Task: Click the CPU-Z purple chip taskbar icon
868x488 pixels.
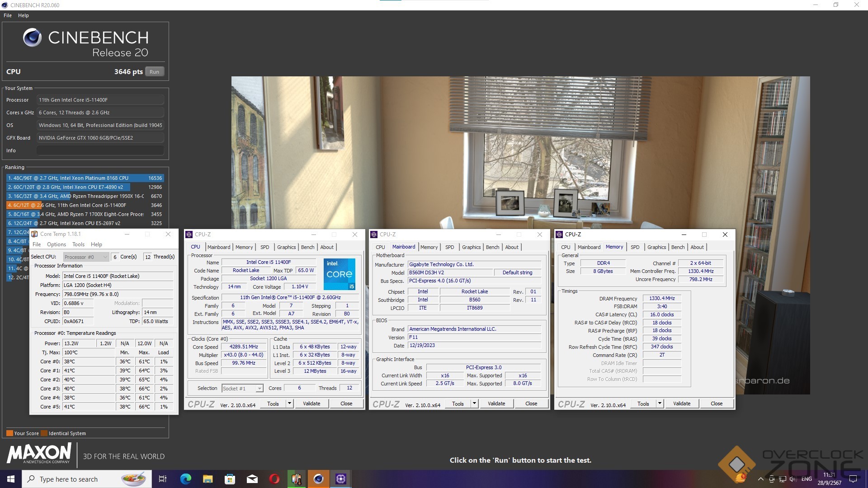Action: (341, 479)
